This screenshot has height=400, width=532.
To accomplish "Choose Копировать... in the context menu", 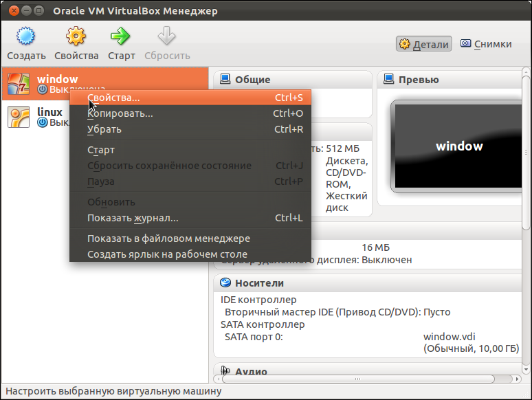I will [x=190, y=113].
